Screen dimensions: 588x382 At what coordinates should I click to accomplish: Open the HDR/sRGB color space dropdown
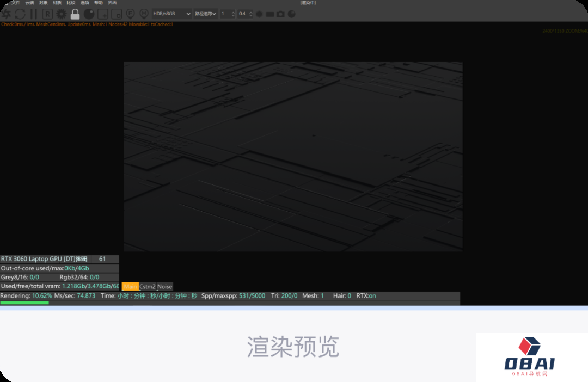pos(171,14)
